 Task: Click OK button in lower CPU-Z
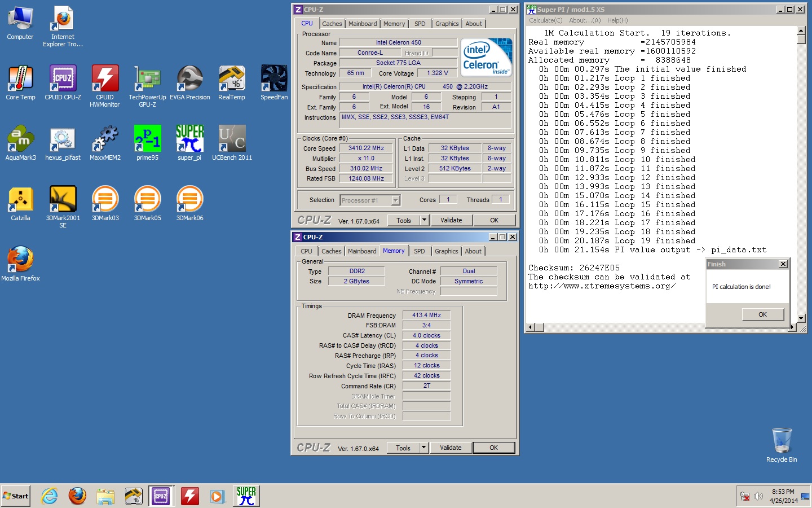pos(493,448)
